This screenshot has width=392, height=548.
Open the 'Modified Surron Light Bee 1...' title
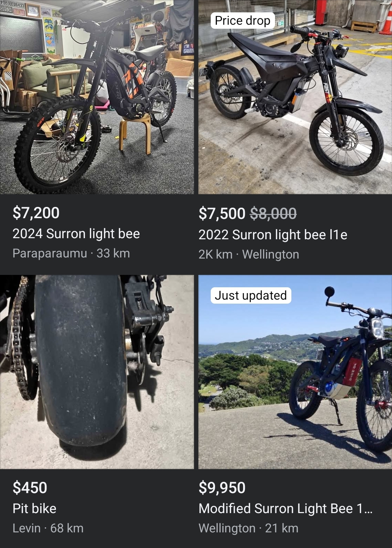286,508
